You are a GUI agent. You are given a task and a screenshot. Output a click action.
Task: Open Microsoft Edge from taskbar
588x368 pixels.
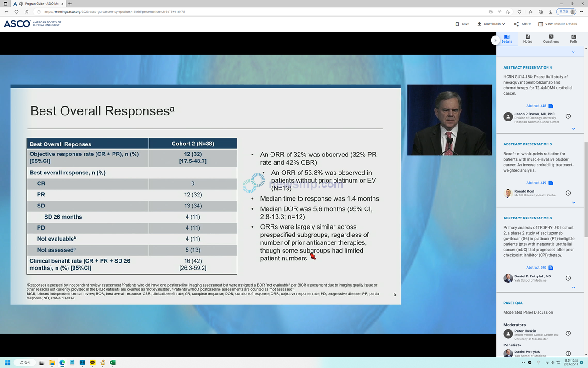pyautogui.click(x=62, y=362)
